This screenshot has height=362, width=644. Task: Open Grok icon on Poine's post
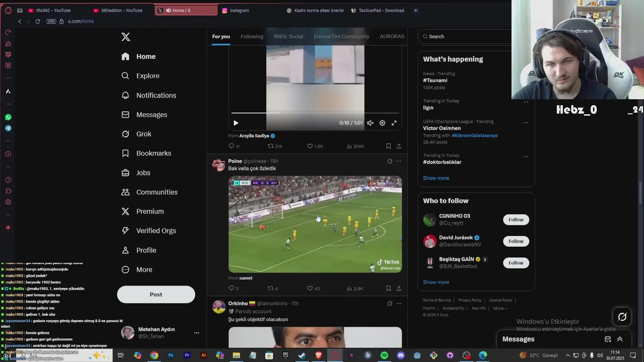pos(389,161)
